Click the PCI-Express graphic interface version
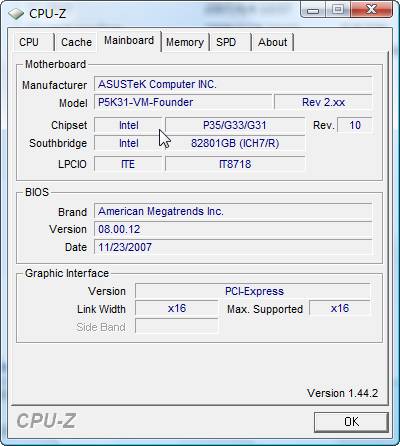 coord(253,291)
